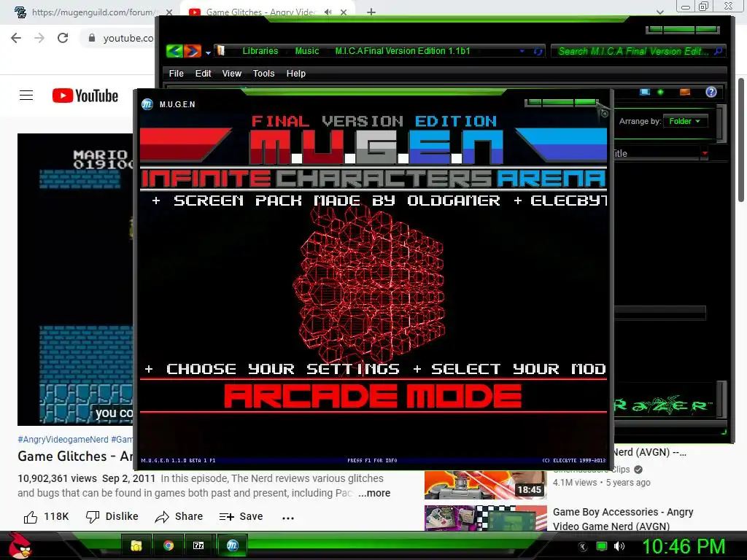View site info lock icon in Chrome
Screen dimensions: 747x560
pyautogui.click(x=92, y=38)
